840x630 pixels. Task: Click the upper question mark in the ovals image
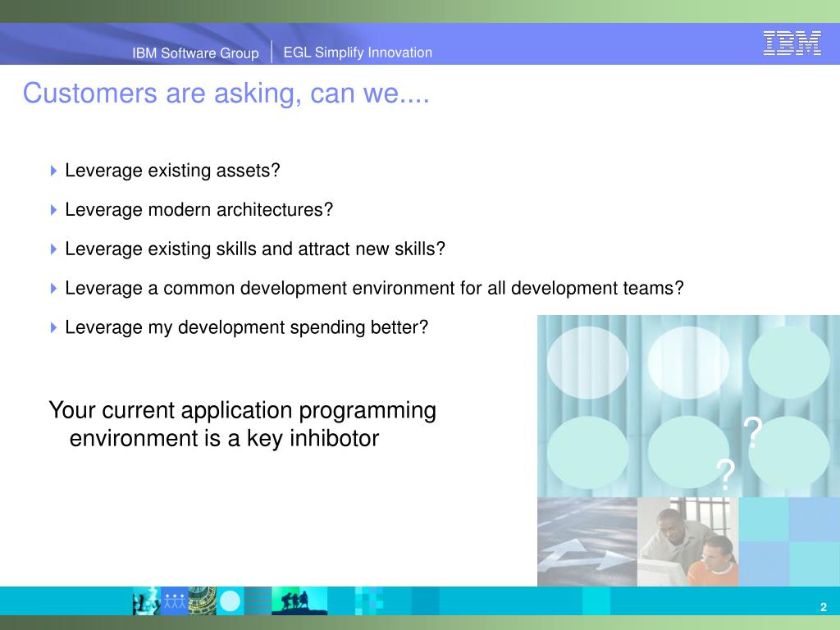tap(753, 432)
